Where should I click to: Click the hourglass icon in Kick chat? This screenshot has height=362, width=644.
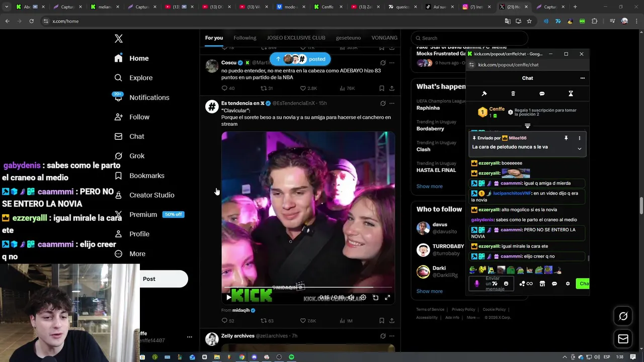(x=571, y=94)
